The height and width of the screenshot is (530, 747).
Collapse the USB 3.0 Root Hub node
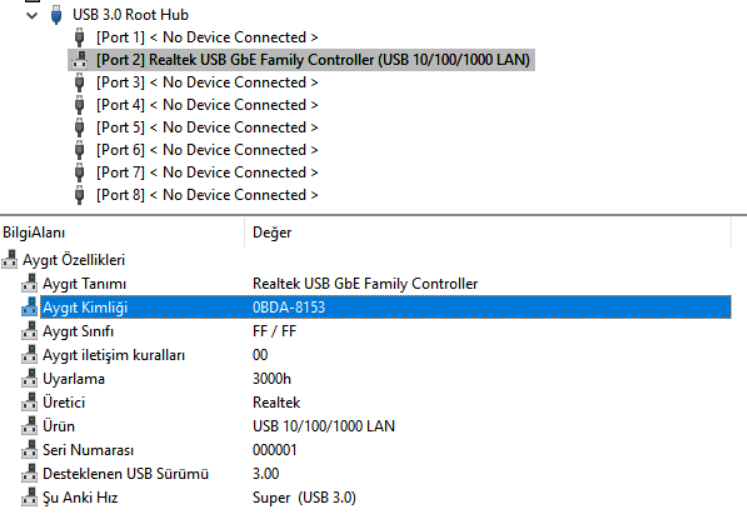pyautogui.click(x=34, y=16)
